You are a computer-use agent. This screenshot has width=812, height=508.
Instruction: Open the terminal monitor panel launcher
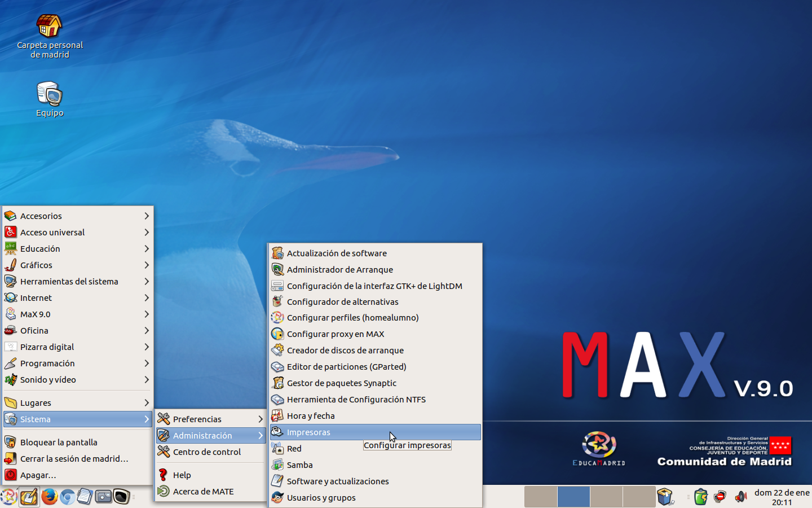click(121, 497)
